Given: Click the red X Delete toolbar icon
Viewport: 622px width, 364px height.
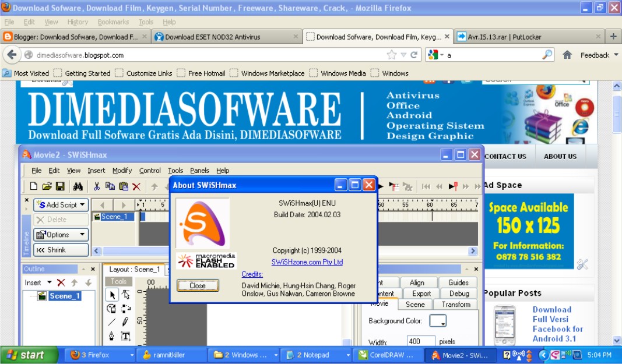Looking at the screenshot, I should [136, 186].
